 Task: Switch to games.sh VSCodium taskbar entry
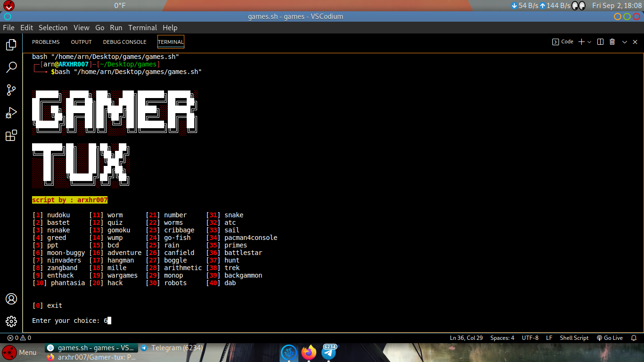pos(91,348)
